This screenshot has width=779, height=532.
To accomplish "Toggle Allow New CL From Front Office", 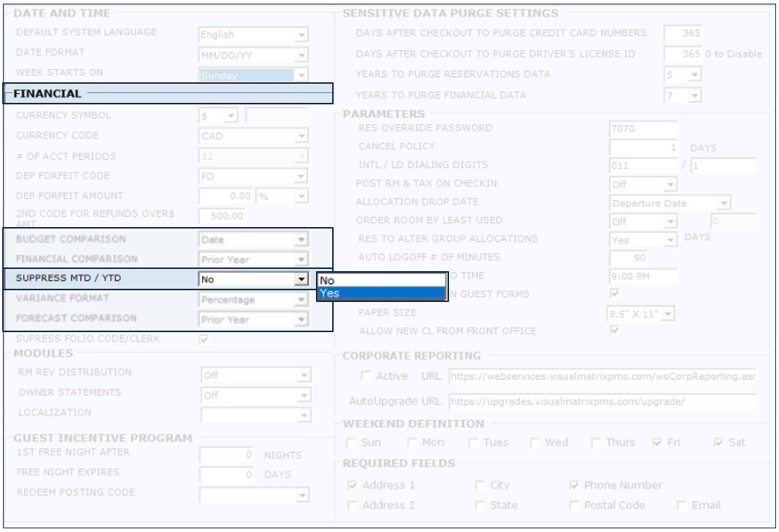I will pos(614,331).
